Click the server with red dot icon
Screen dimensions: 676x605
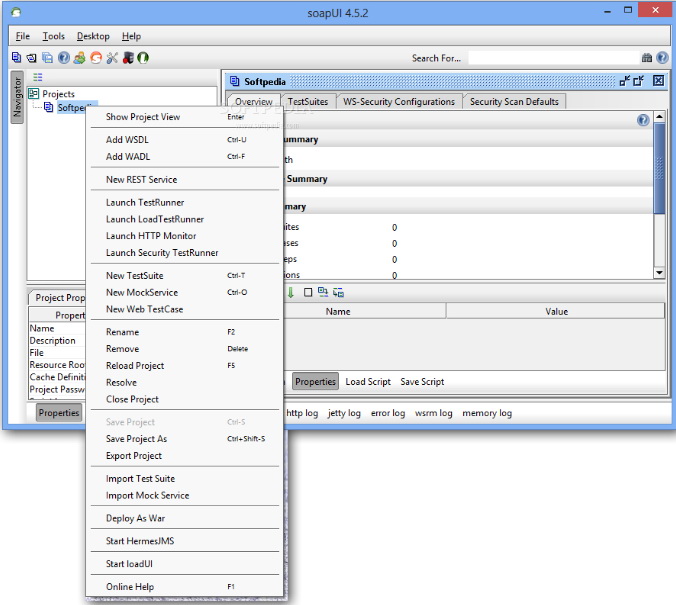128,57
